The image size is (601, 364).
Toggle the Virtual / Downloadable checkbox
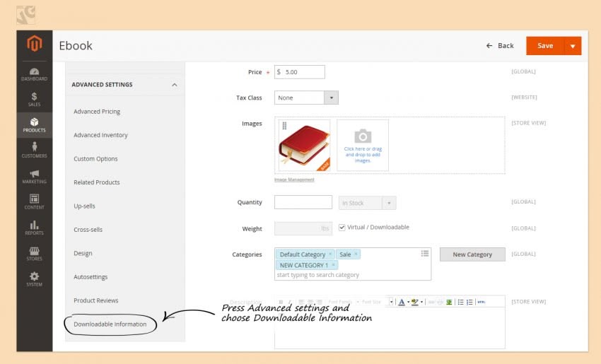tap(342, 227)
